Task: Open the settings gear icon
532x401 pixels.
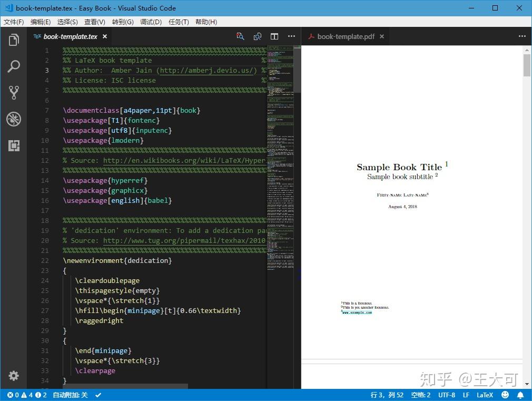Action: point(14,376)
